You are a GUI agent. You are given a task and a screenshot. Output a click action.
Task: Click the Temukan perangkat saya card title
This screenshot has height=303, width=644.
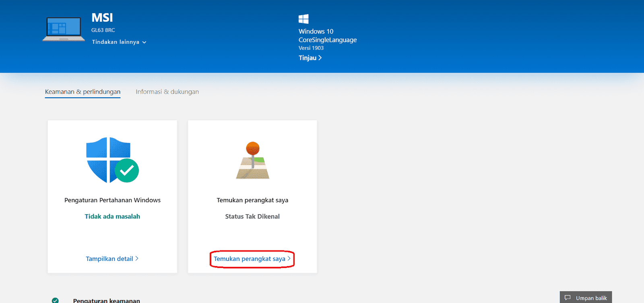click(x=252, y=200)
